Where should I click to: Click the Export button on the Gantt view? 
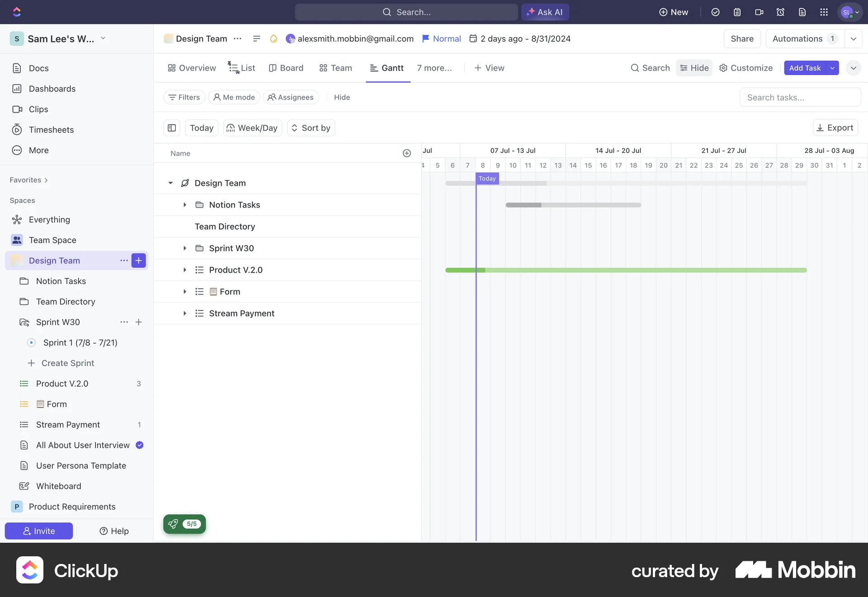click(x=835, y=128)
